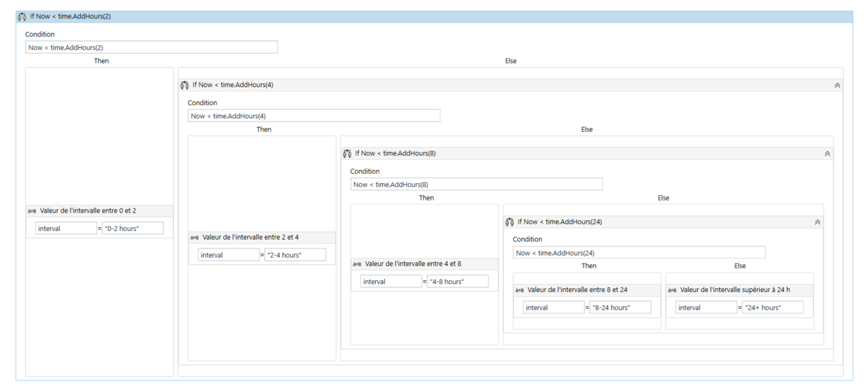868x391 pixels.
Task: Edit the condition field for AddHours(24)
Action: [638, 252]
